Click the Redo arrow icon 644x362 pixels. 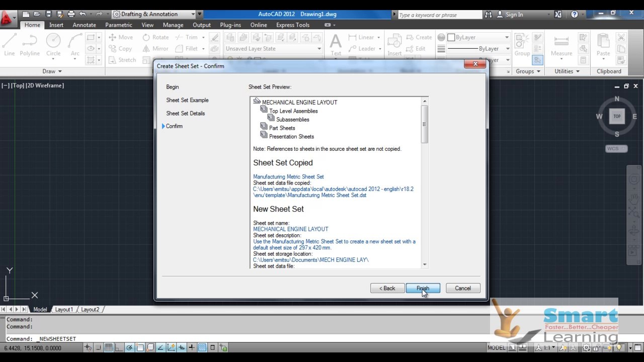click(x=99, y=14)
